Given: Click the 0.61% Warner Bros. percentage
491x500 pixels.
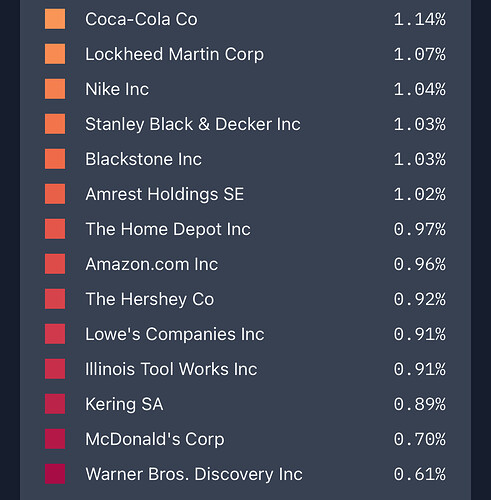Looking at the screenshot, I should point(420,474).
